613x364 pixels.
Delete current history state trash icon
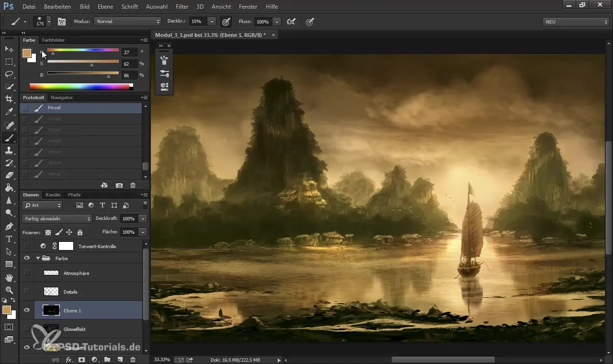point(133,185)
